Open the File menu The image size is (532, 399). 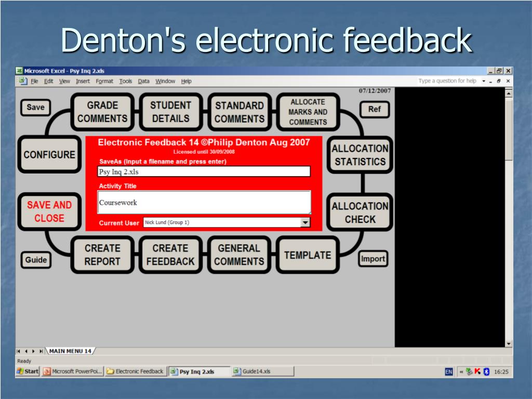pyautogui.click(x=34, y=81)
